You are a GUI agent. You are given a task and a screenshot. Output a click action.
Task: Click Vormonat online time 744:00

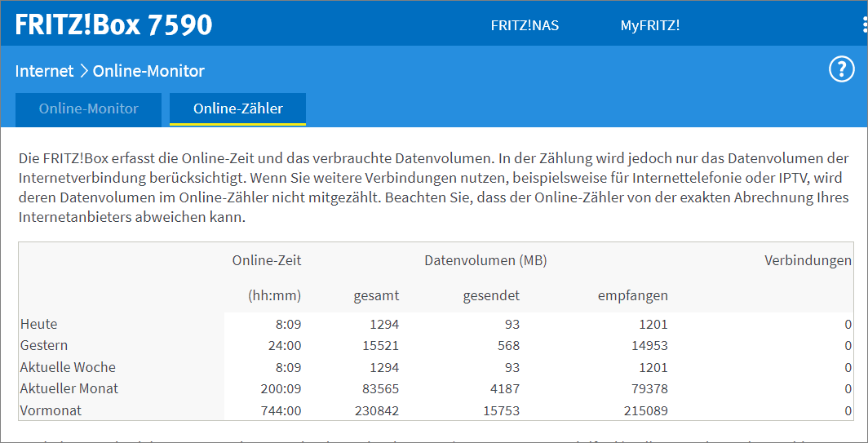(x=281, y=411)
